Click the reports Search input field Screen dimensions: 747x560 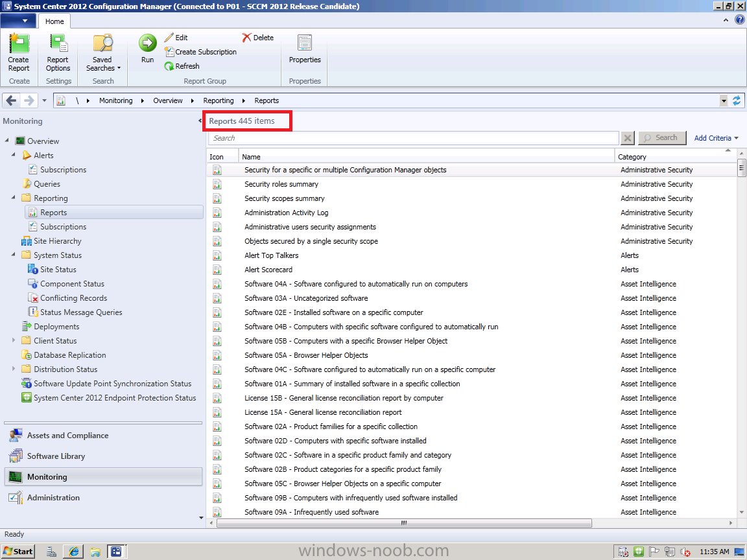pyautogui.click(x=414, y=138)
